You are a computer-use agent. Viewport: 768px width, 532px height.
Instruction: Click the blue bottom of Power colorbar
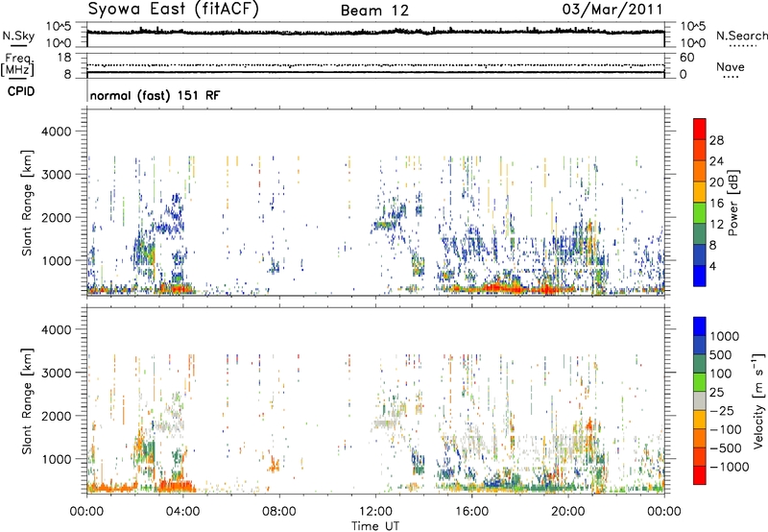tap(700, 276)
